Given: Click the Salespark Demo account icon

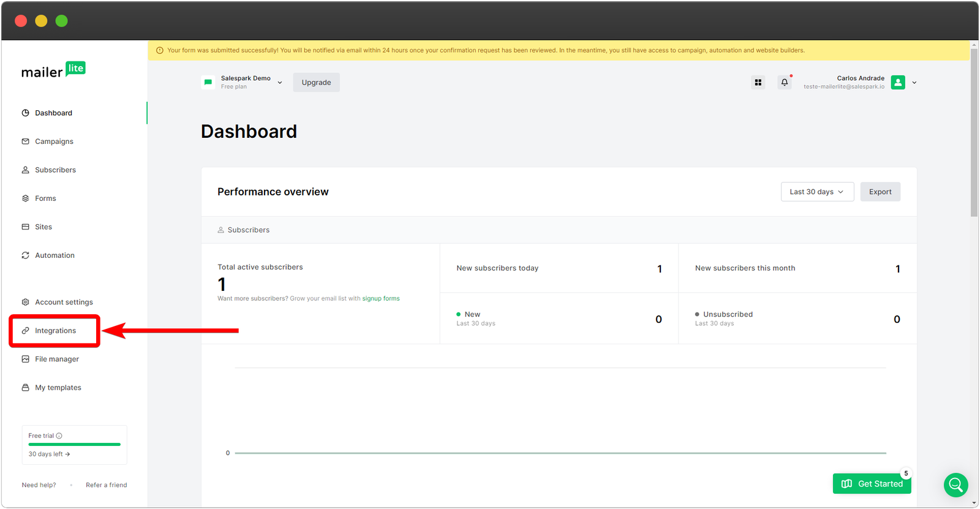Looking at the screenshot, I should (208, 82).
